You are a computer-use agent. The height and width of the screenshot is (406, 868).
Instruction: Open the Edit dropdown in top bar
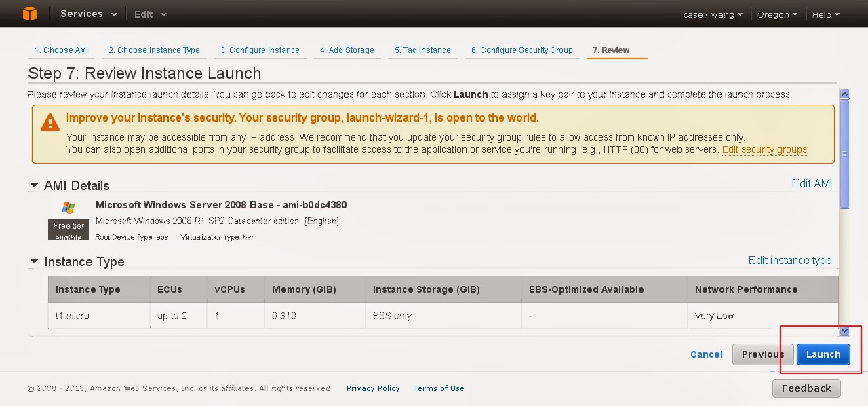pos(150,14)
